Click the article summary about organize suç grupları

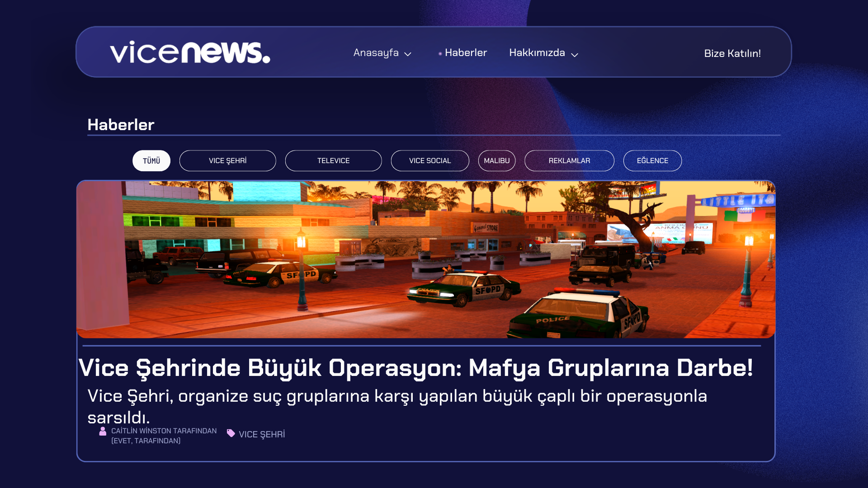397,406
